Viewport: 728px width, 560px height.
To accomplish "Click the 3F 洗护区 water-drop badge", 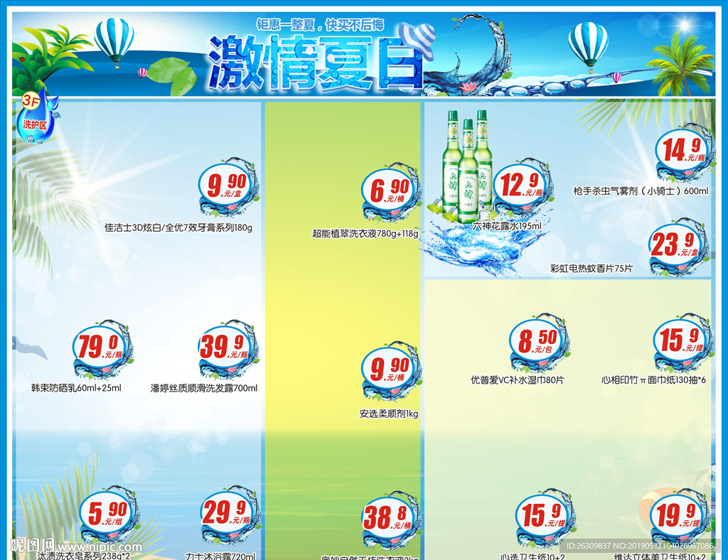I will (x=36, y=117).
